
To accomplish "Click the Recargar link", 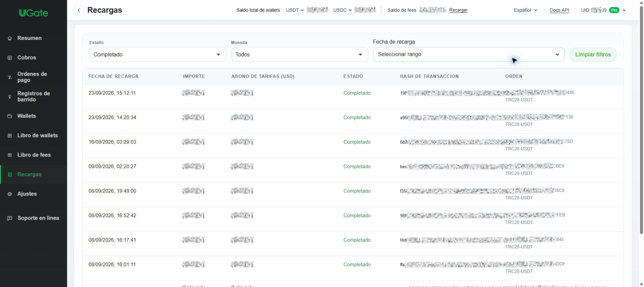I will point(458,10).
